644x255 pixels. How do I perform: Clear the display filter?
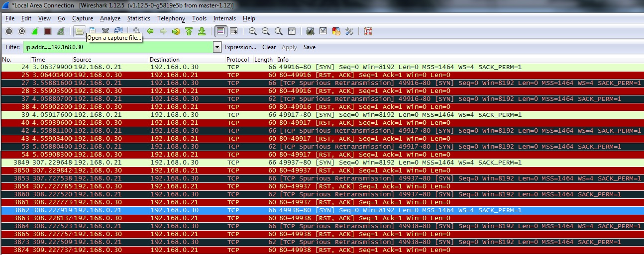pos(269,47)
